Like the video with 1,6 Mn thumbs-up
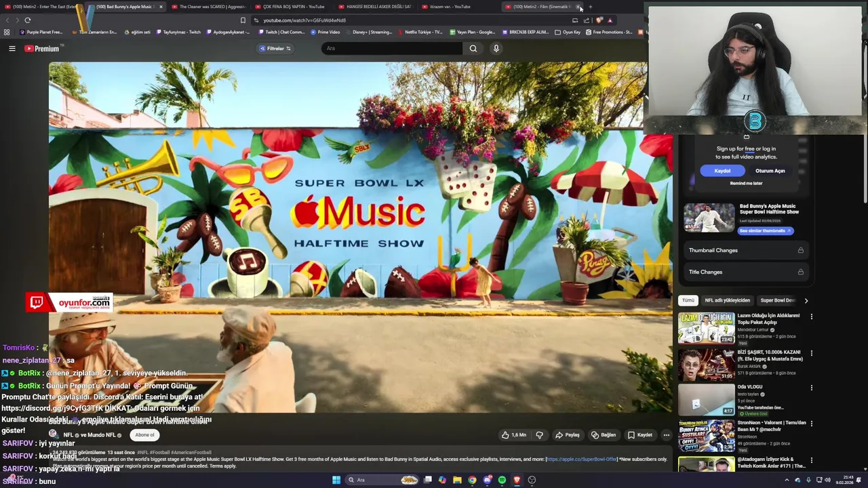The height and width of the screenshot is (488, 868). coord(514,435)
